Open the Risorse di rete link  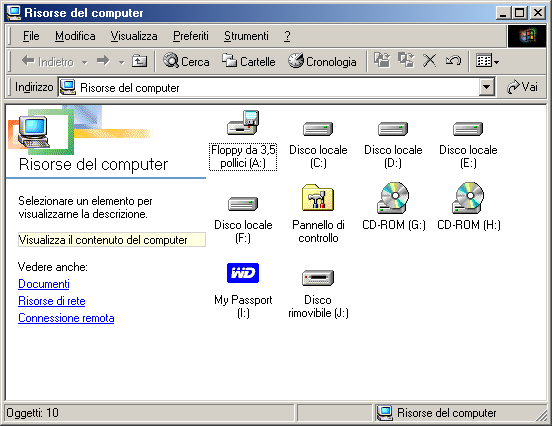pos(51,301)
